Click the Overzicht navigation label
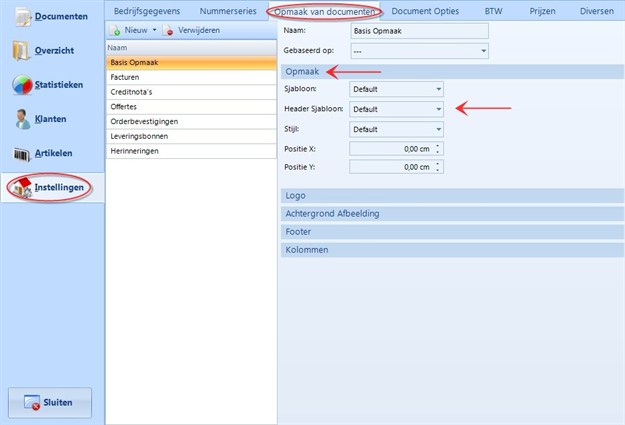 [54, 51]
